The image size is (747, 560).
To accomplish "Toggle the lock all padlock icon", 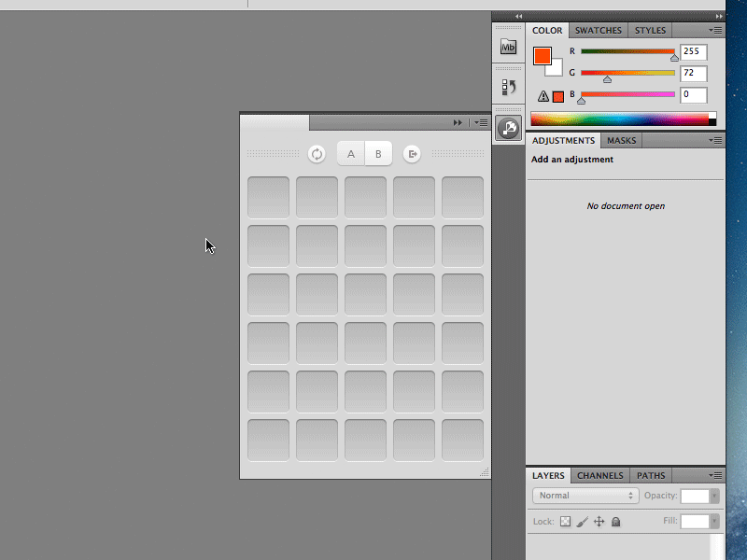I will tap(615, 522).
